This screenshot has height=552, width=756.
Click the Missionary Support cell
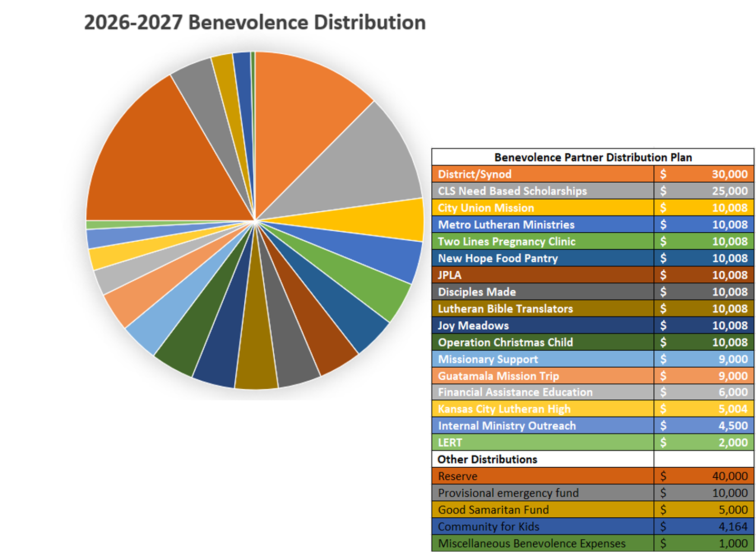(x=543, y=359)
